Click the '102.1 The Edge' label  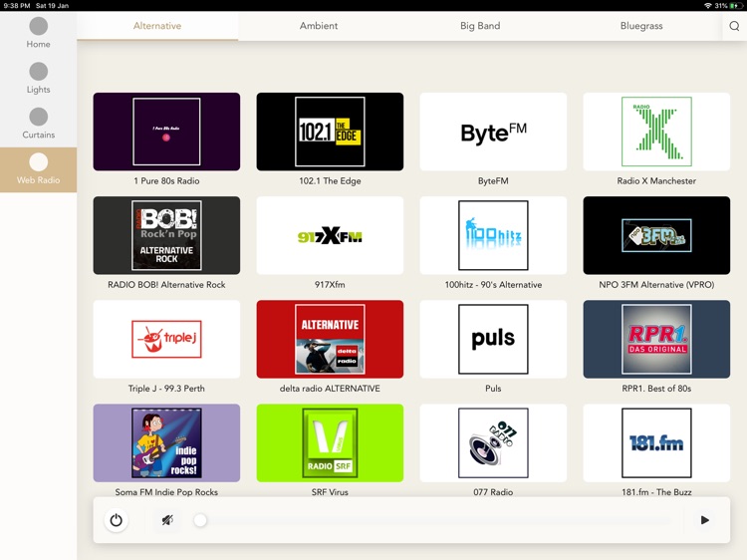[330, 180]
